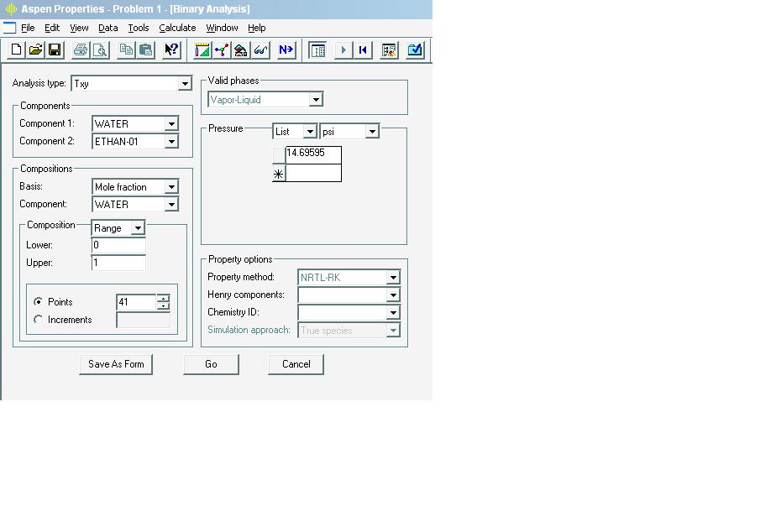Viewport: 776px width, 532px height.
Task: Expand the Component 2 ETHAN-01 dropdown
Action: (x=171, y=142)
